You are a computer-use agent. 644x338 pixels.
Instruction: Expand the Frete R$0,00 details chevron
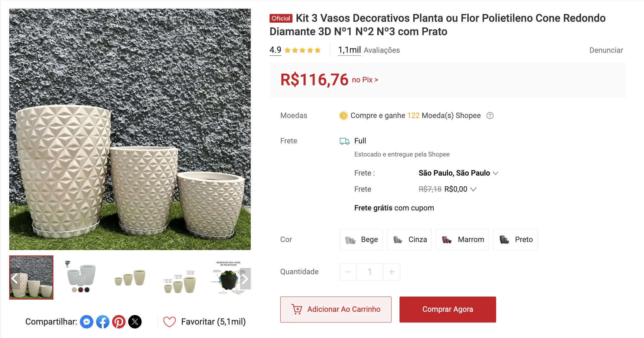pos(474,189)
